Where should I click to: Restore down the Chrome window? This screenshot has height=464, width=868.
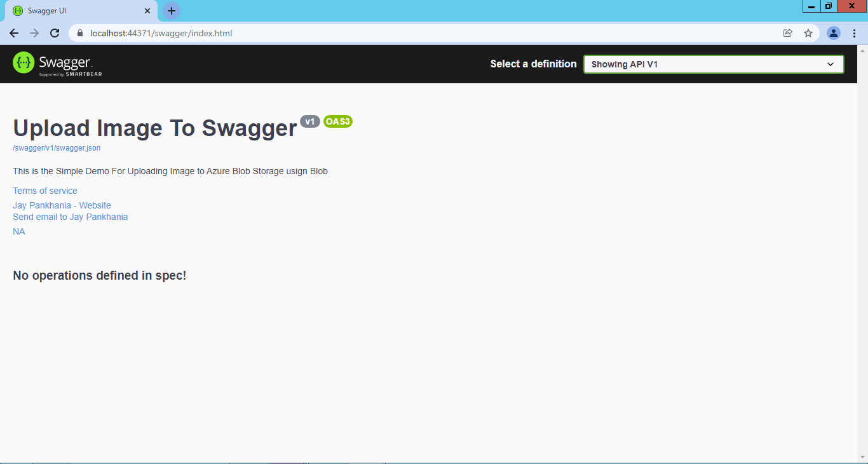click(x=829, y=6)
